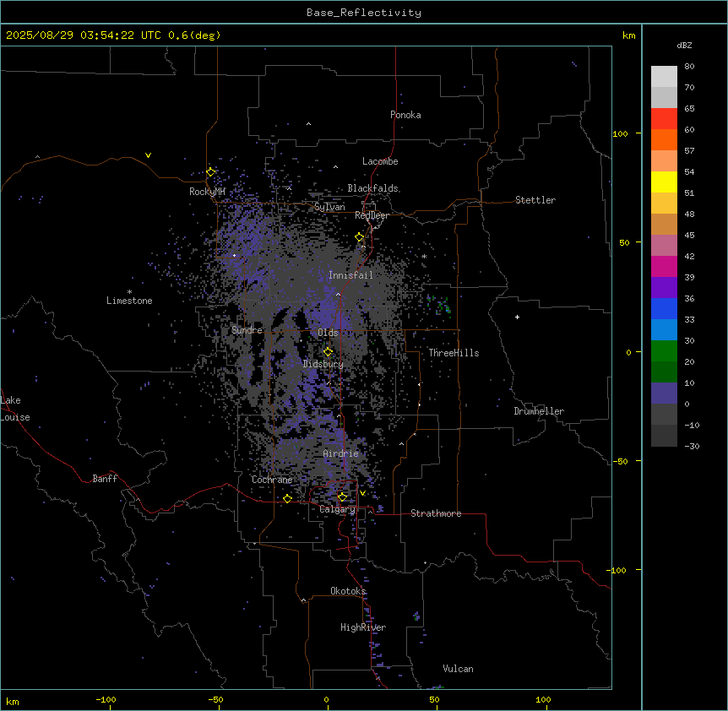This screenshot has height=711, width=728.
Task: Click the white plus marker northwest of Drumheller
Action: 517,317
